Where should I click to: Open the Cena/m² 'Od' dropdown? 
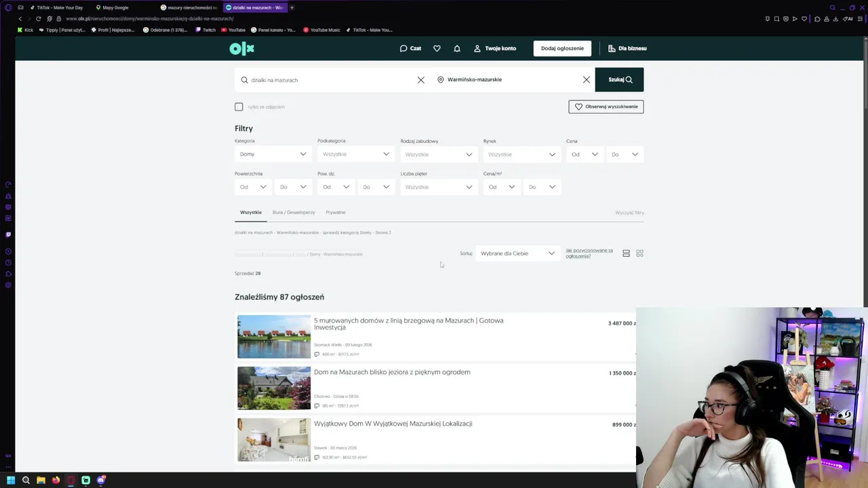(502, 187)
